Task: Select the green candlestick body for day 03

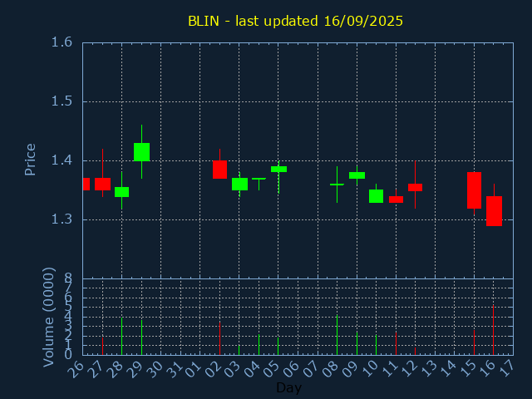Action: [239, 184]
